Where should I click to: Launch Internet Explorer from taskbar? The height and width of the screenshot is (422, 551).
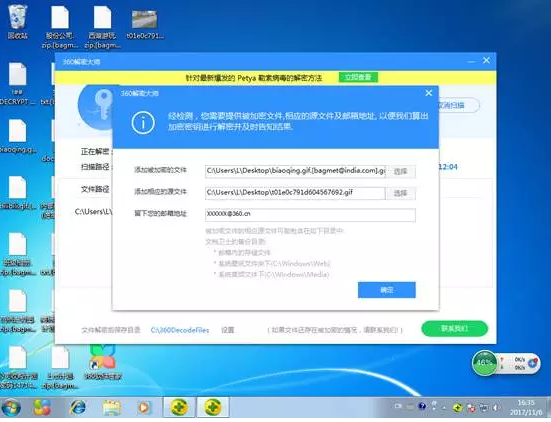click(x=78, y=408)
